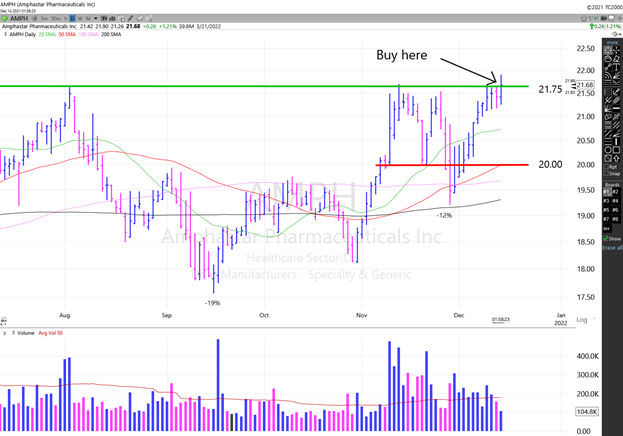Click the Erase all link

(x=612, y=248)
